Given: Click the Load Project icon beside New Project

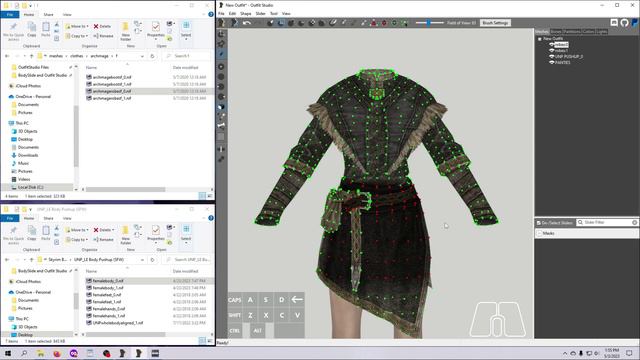Looking at the screenshot, I should [x=234, y=23].
